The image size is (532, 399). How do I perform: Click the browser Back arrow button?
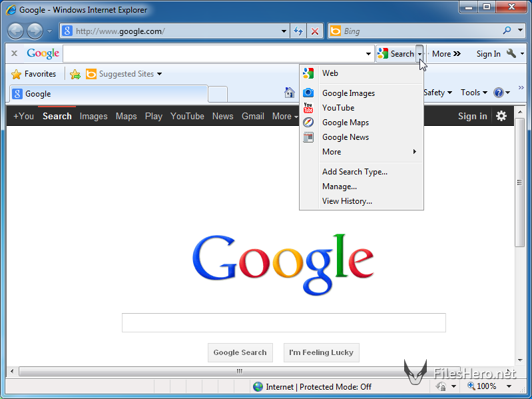[x=15, y=31]
